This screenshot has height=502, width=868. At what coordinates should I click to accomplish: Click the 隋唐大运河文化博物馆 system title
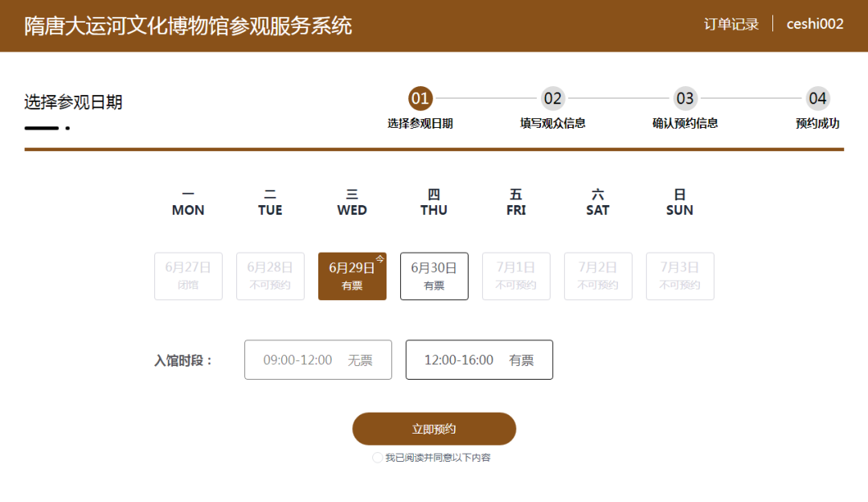188,25
